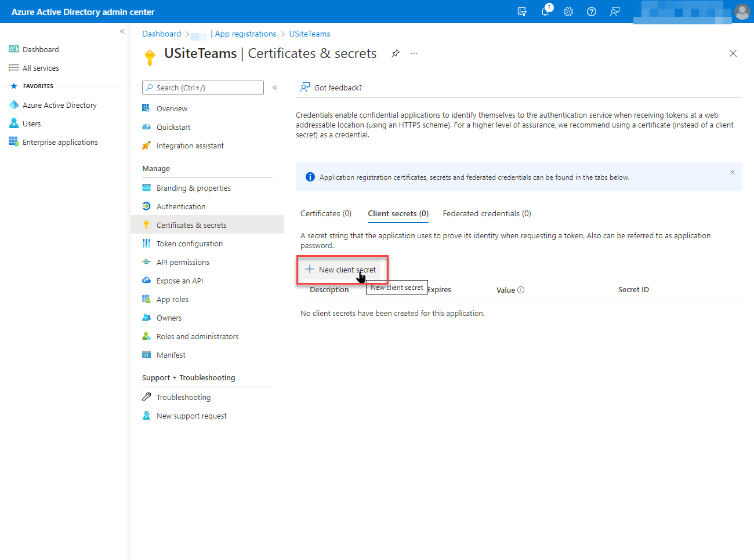The height and width of the screenshot is (560, 754).
Task: Open help question mark icon
Action: point(592,12)
